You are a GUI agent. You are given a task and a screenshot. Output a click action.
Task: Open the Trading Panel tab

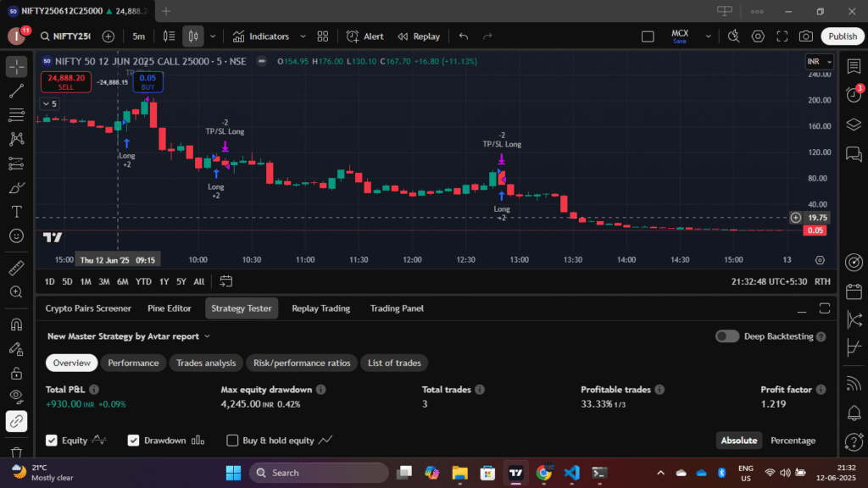click(x=397, y=308)
